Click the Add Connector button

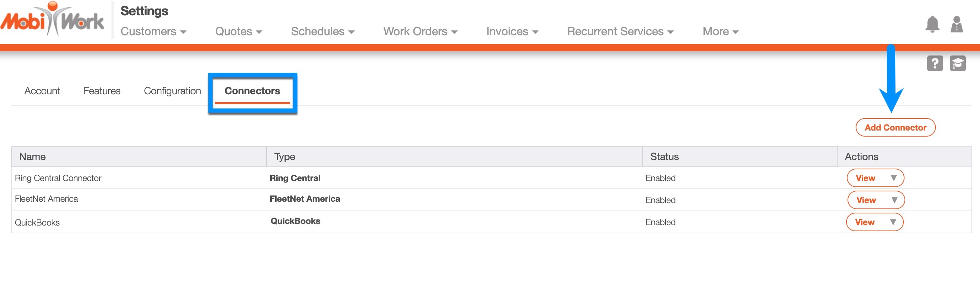pos(895,128)
